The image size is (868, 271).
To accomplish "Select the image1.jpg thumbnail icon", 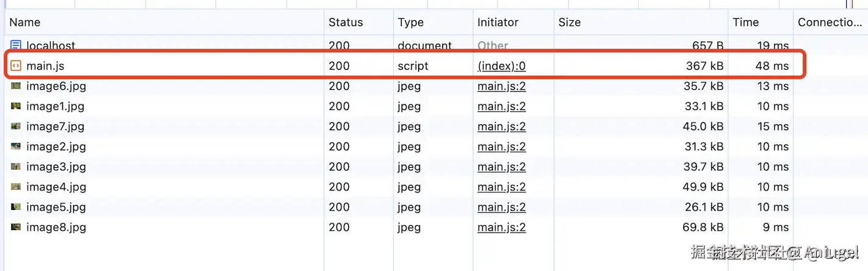I will click(16, 106).
